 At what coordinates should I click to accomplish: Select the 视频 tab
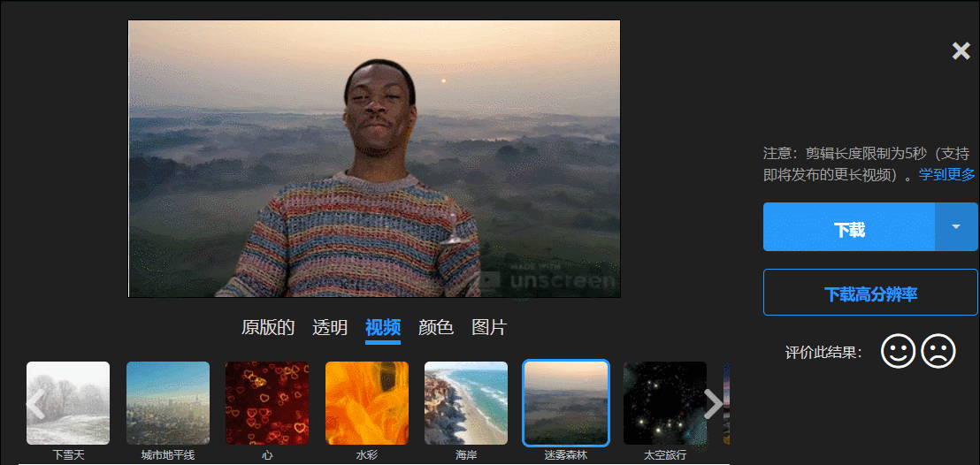[x=382, y=328]
